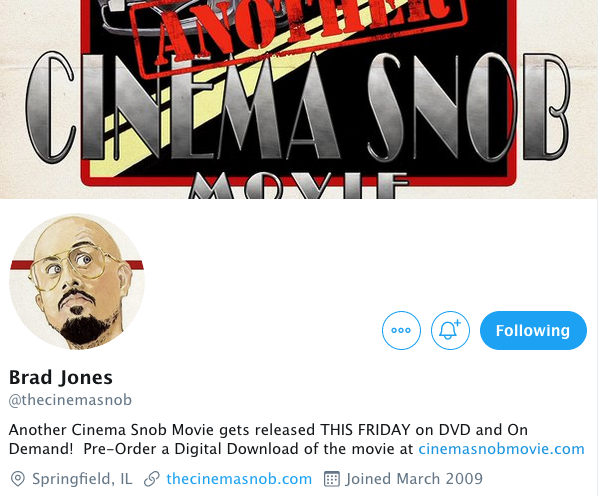Turn on notifications with the bell icon

(450, 330)
